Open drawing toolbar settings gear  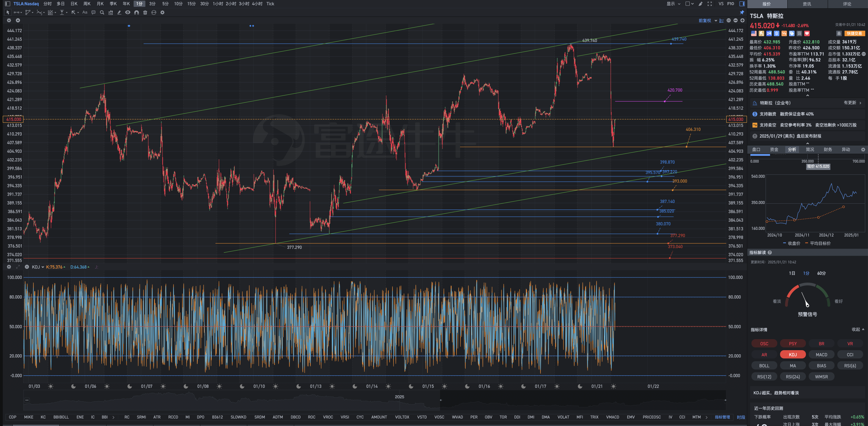(162, 12)
